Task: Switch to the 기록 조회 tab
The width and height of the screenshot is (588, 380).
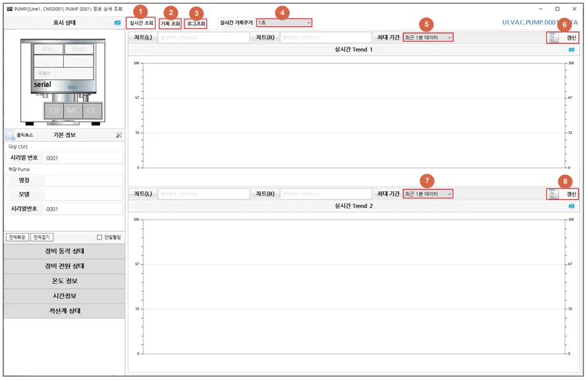Action: pyautogui.click(x=170, y=24)
